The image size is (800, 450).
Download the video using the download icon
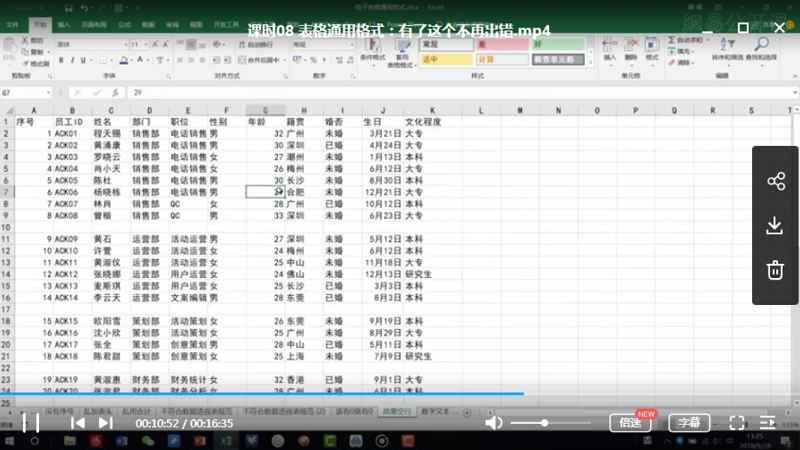coord(775,225)
